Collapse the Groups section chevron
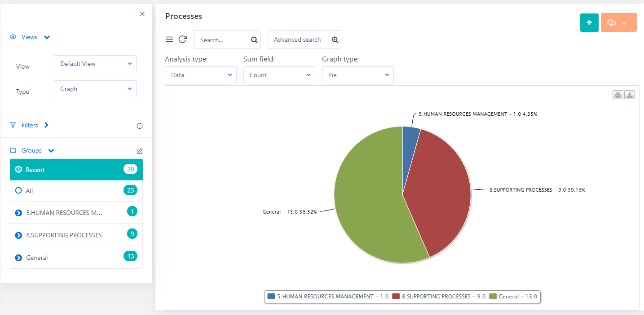This screenshot has height=315, width=644. (51, 151)
